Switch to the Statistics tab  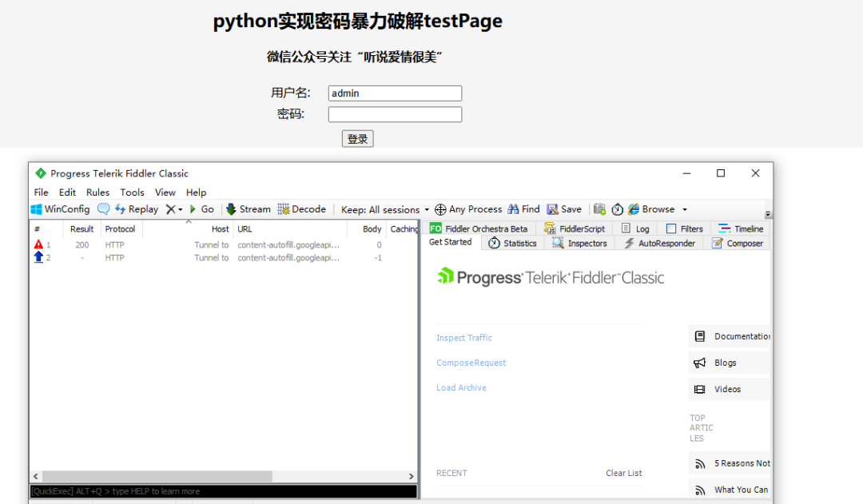click(512, 243)
